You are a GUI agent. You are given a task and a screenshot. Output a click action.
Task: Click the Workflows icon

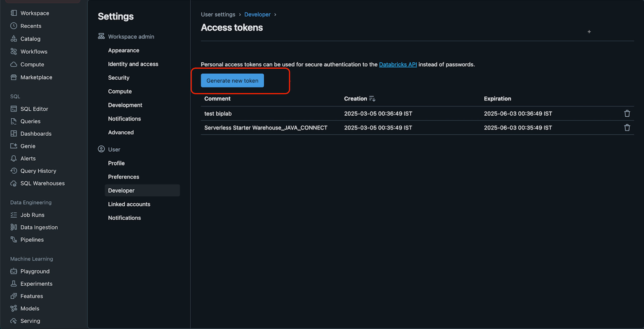[14, 51]
